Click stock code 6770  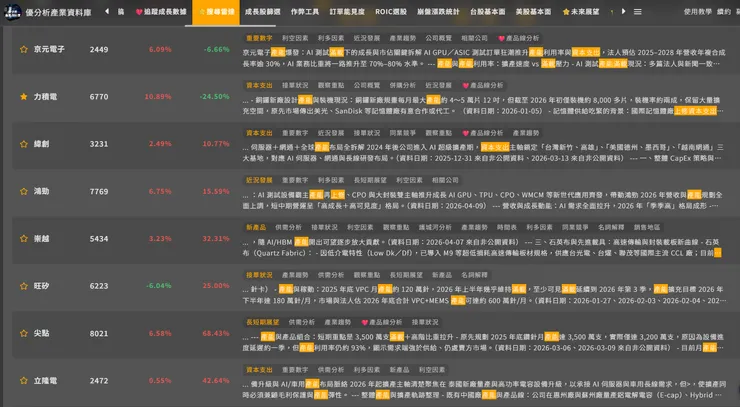click(x=99, y=97)
